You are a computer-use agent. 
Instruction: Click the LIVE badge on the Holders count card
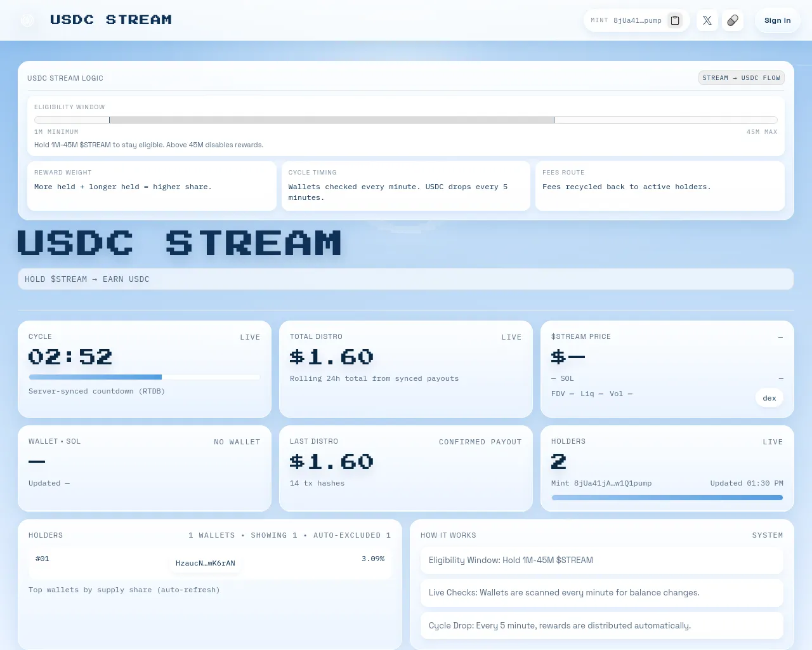773,442
